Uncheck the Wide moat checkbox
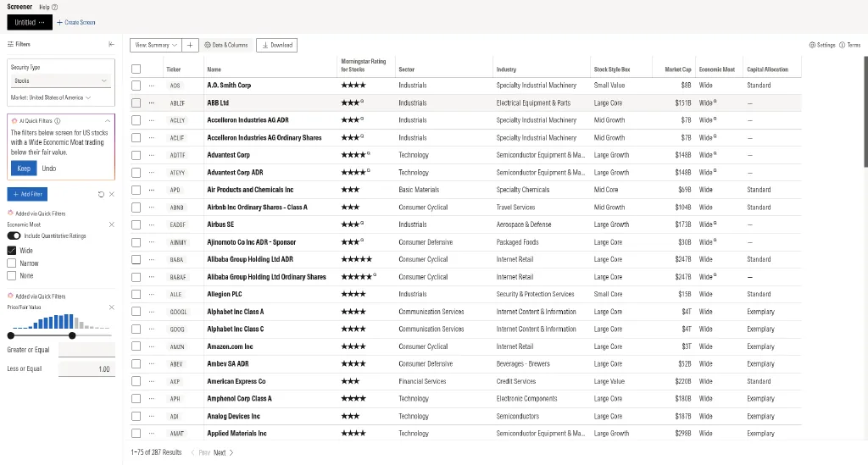Screen dimensions: 868x465 click(12, 251)
